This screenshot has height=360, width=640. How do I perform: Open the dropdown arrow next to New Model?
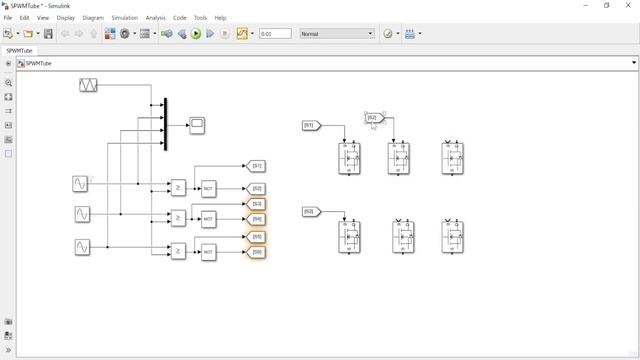click(x=18, y=33)
